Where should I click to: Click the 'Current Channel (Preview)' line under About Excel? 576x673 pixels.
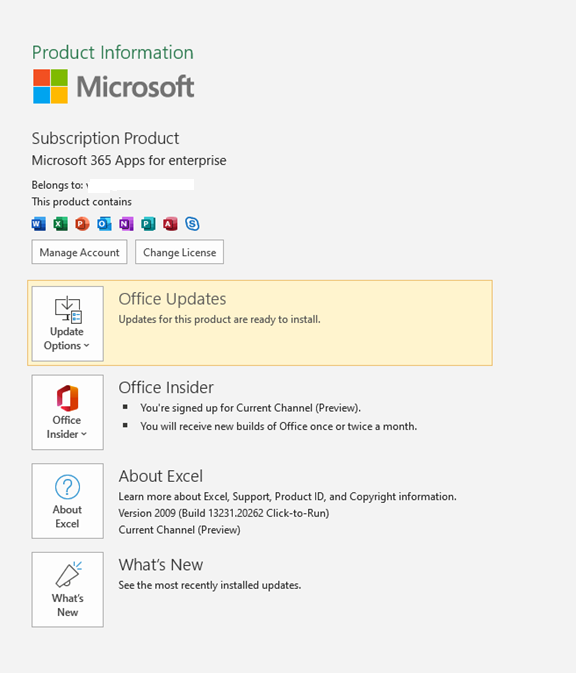click(179, 530)
